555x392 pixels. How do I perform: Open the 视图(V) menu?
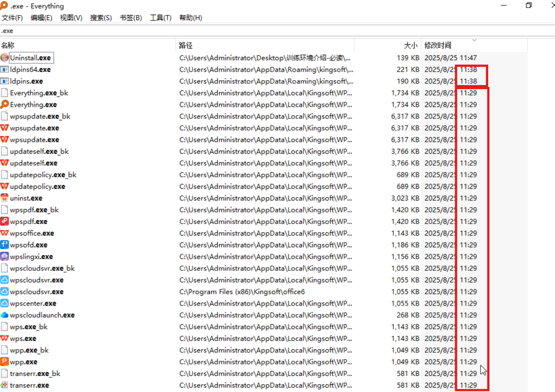pos(71,18)
